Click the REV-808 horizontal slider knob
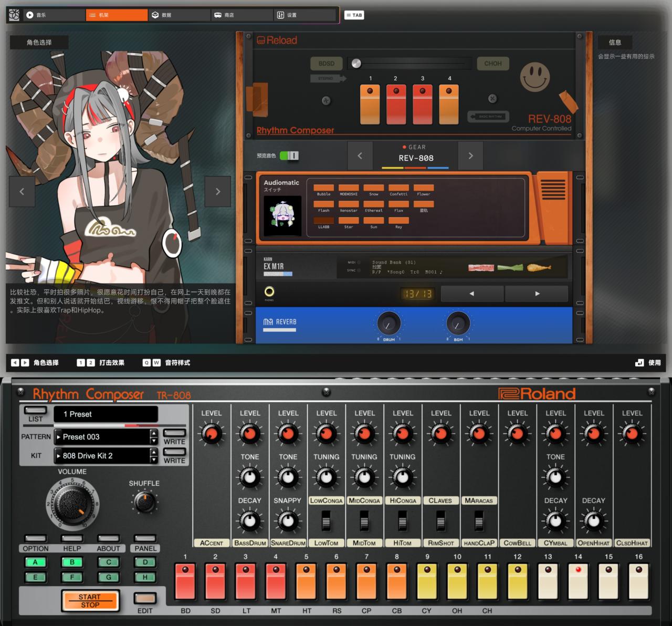Image resolution: width=672 pixels, height=626 pixels. point(356,64)
